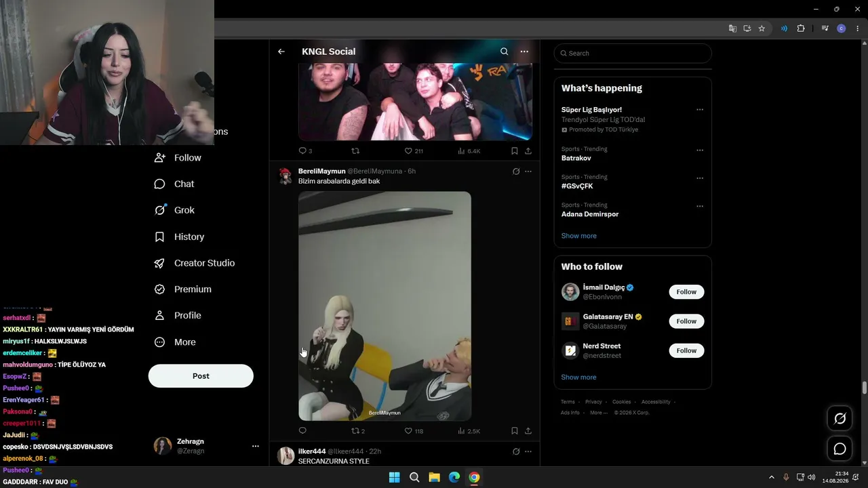868x488 pixels.
Task: Open Grok in the left sidebar
Action: click(x=174, y=211)
